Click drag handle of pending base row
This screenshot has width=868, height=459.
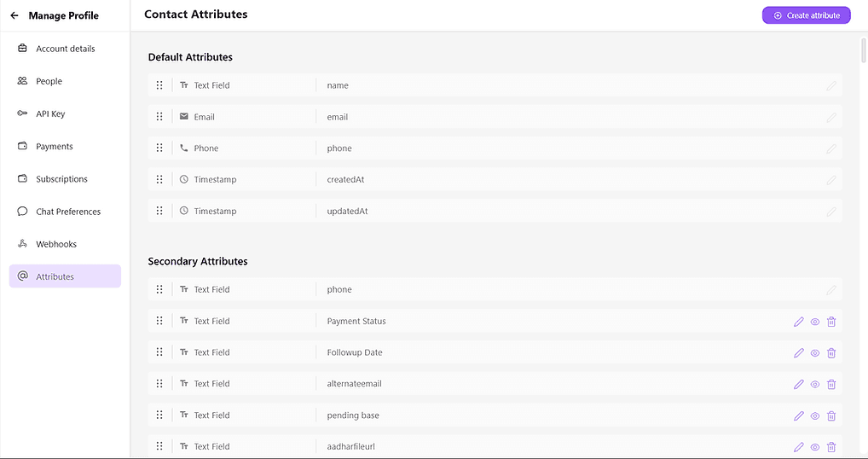(159, 415)
